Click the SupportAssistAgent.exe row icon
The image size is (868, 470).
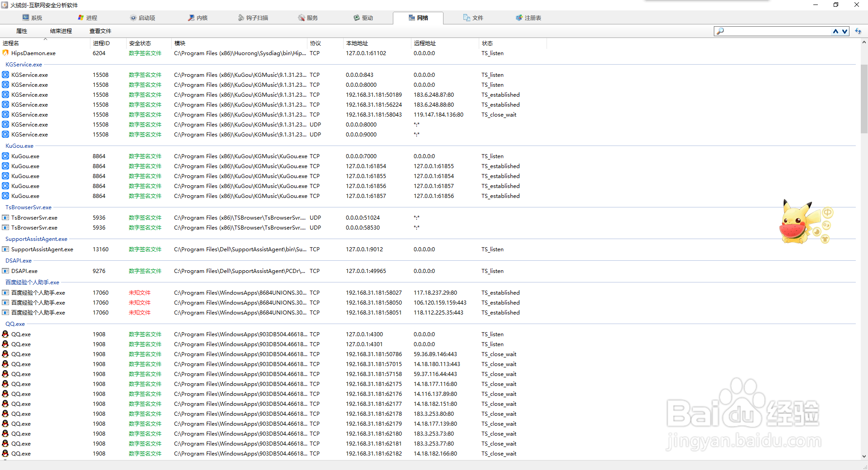[x=5, y=249]
